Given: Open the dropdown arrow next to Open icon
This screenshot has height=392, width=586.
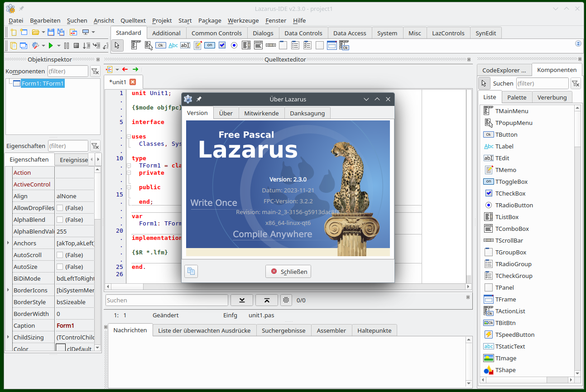Looking at the screenshot, I should click(43, 32).
